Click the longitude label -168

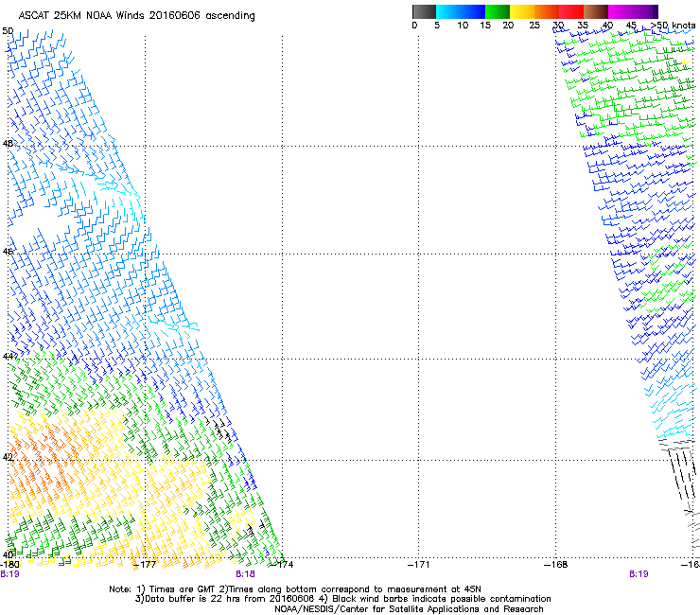556,565
